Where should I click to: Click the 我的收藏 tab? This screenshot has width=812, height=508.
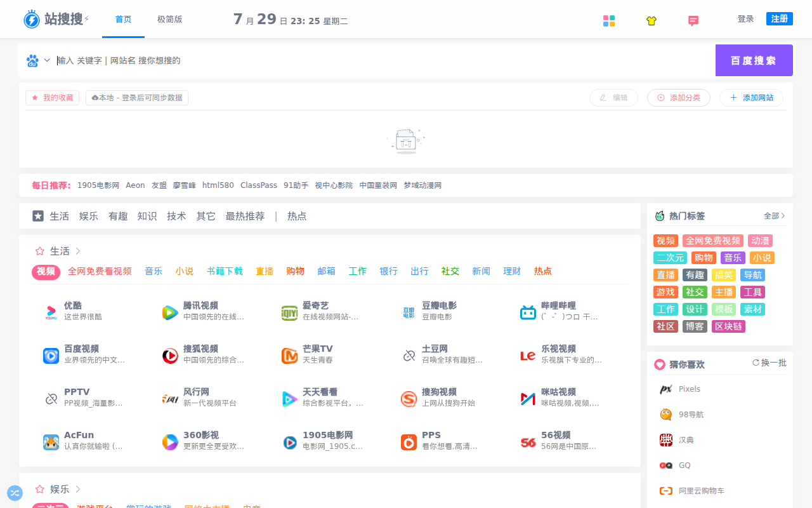click(x=52, y=98)
